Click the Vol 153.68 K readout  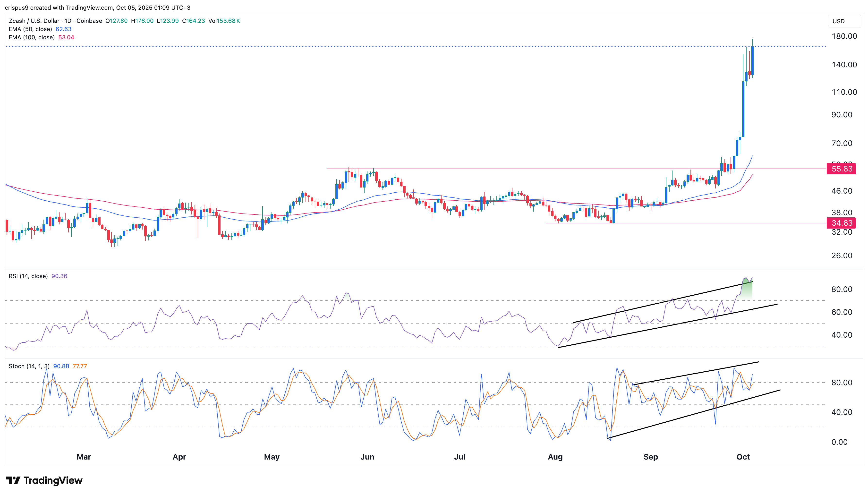coord(224,21)
